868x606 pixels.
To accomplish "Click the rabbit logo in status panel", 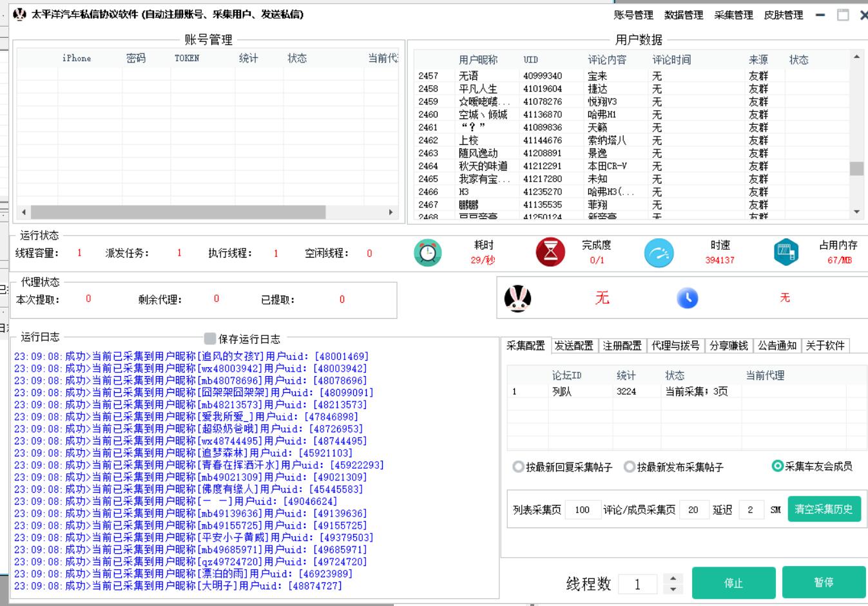I will pos(517,298).
